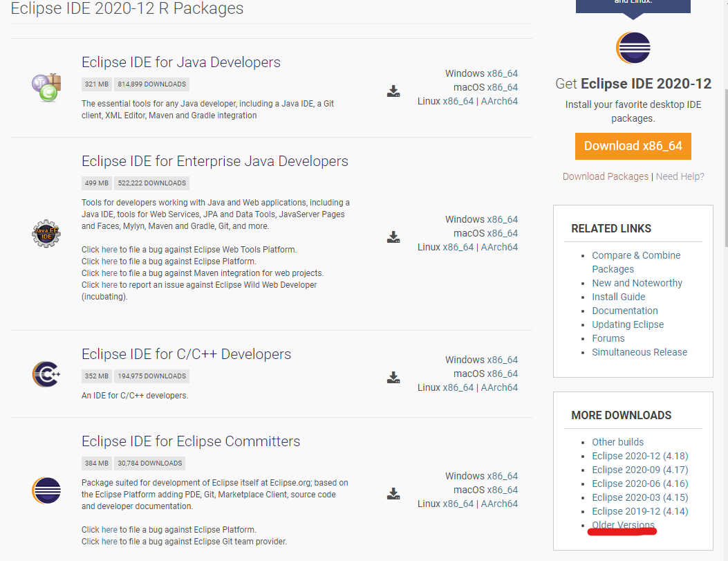Open Compare & Combine Packages link

pos(636,262)
